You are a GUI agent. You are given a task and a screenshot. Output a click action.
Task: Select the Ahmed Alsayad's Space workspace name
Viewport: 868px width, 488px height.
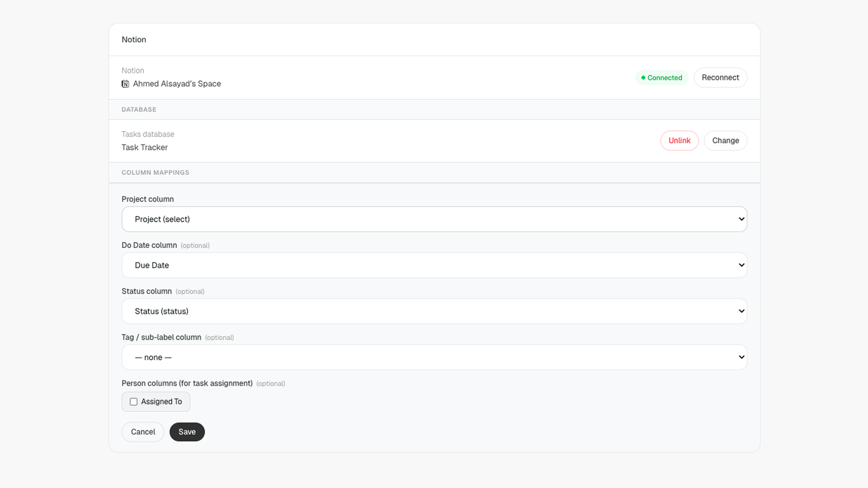click(x=177, y=84)
